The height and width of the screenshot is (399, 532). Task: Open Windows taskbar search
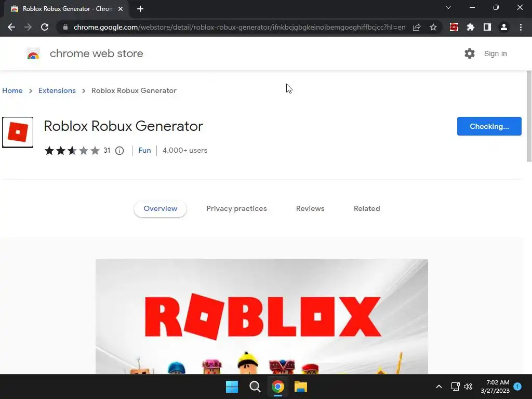[255, 387]
